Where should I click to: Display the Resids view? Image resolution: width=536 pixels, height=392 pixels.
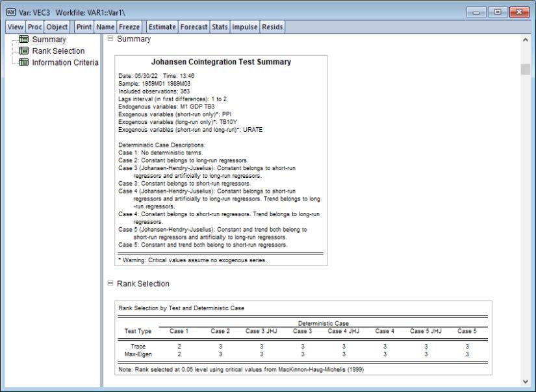(x=273, y=27)
